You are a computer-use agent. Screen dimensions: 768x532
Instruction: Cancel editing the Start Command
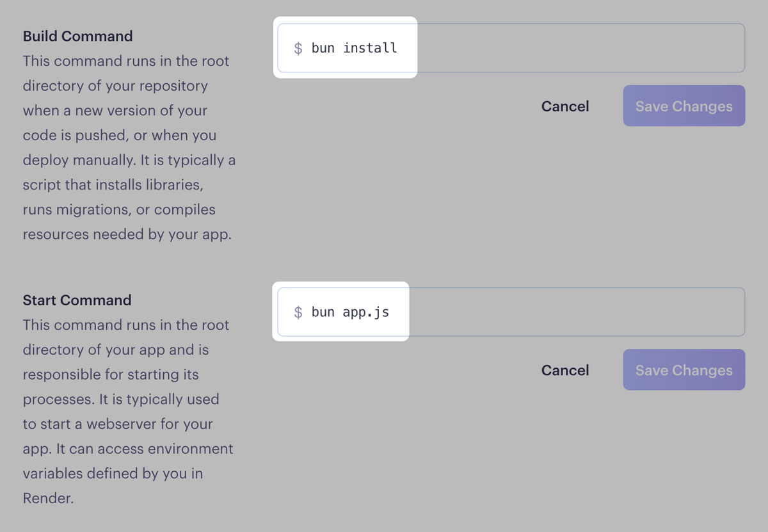point(565,370)
